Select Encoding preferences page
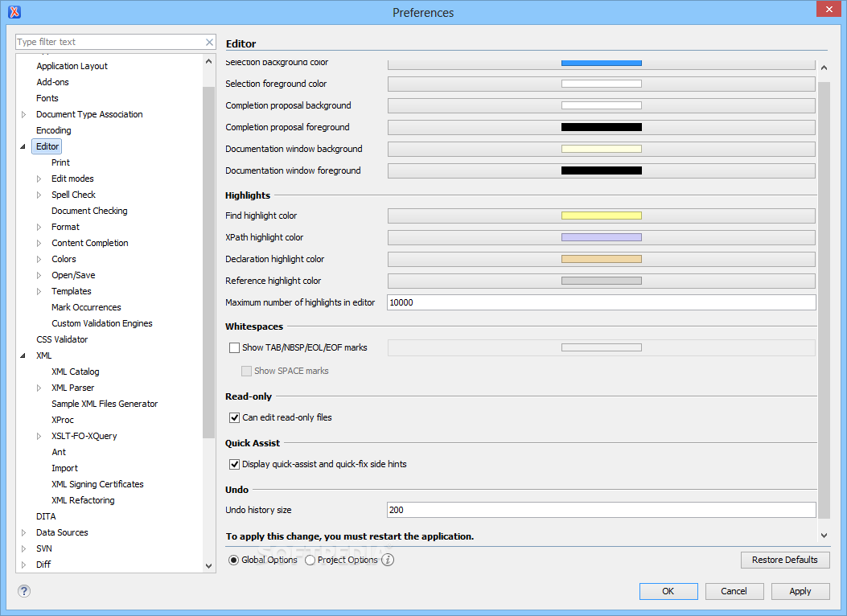This screenshot has height=616, width=847. 53,130
